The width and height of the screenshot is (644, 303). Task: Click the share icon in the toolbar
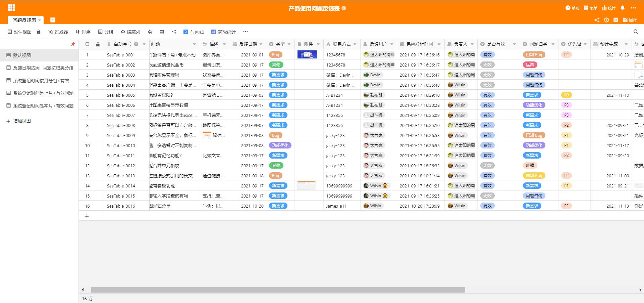[x=174, y=32]
